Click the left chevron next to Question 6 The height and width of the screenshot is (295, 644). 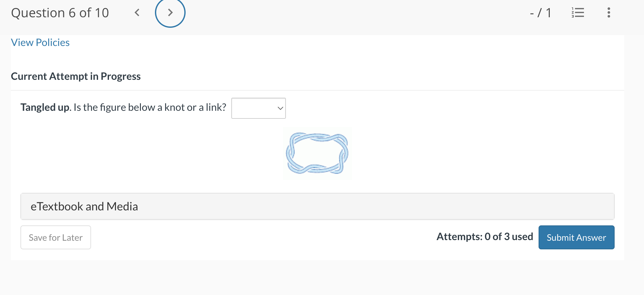[137, 13]
